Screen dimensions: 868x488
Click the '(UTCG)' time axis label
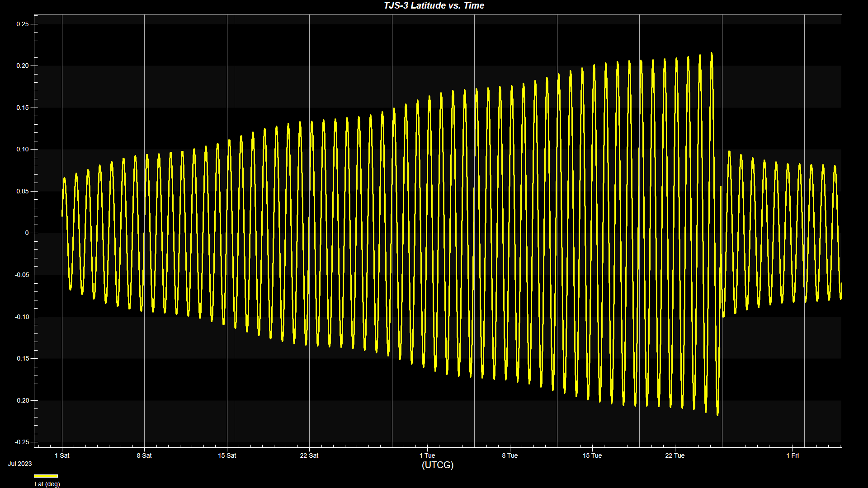tap(437, 465)
